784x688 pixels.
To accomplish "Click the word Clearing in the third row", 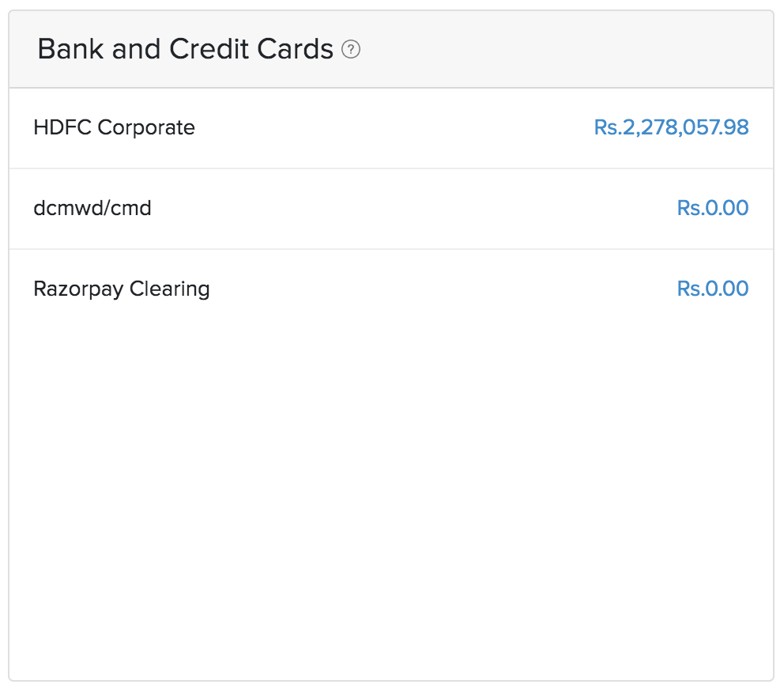I will tap(170, 289).
